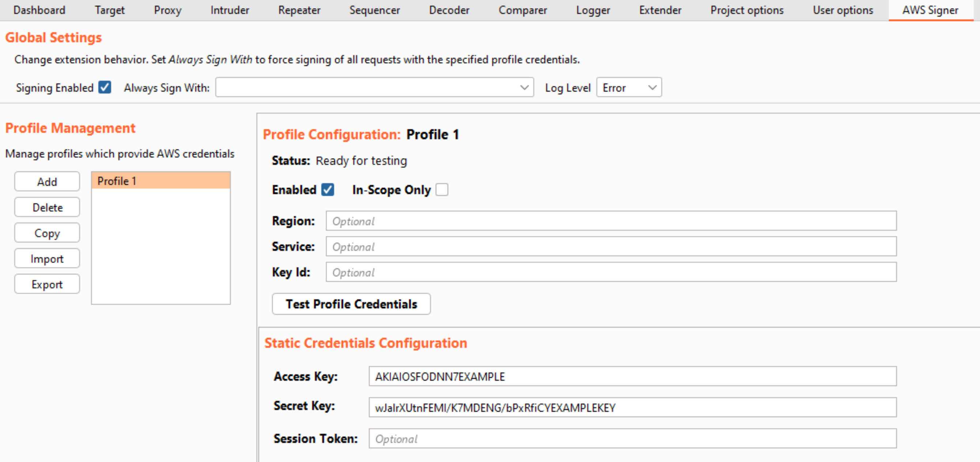Screen dimensions: 980x462
Task: Go to Project options tab
Action: (x=747, y=10)
